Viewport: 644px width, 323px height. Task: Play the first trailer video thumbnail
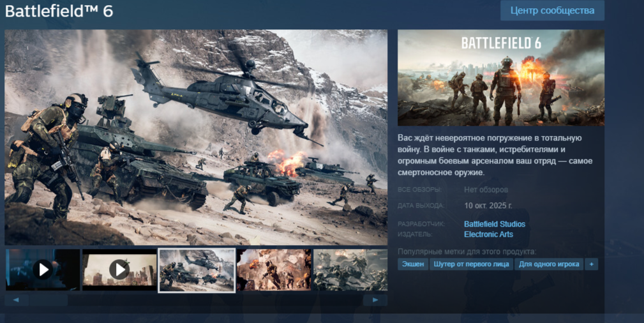[x=43, y=269]
